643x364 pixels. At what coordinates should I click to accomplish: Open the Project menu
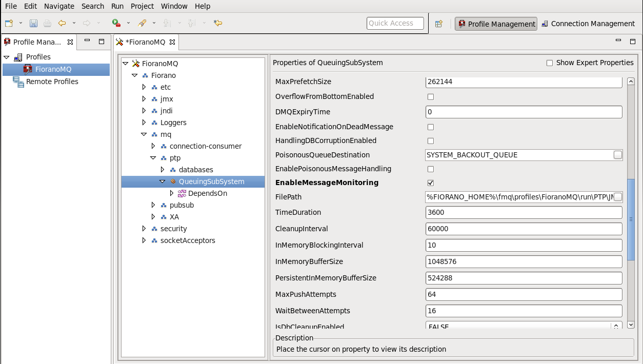(142, 6)
